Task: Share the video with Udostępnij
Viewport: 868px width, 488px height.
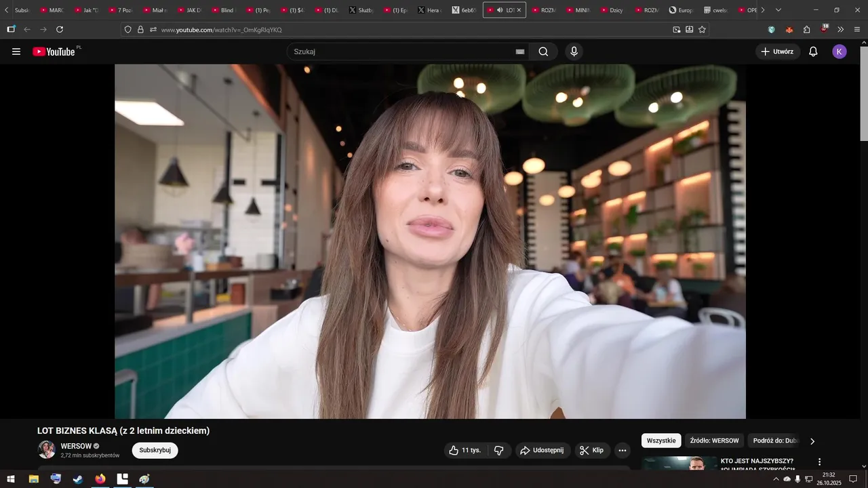Action: click(542, 450)
